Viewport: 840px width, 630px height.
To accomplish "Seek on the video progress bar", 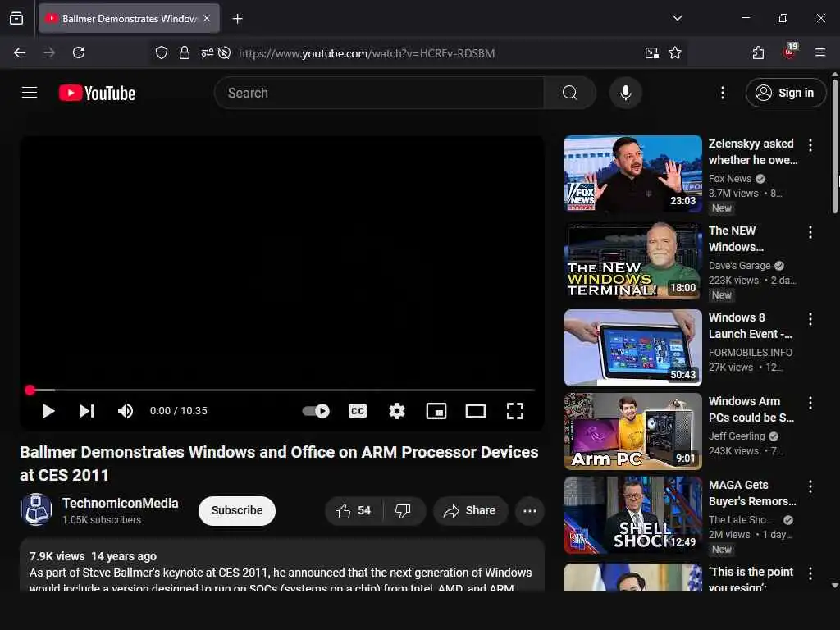I will tap(282, 390).
